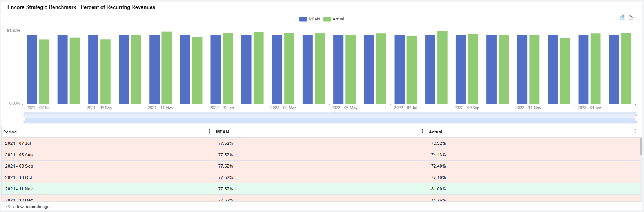Toggle MEAN series in chart legend

(x=314, y=19)
